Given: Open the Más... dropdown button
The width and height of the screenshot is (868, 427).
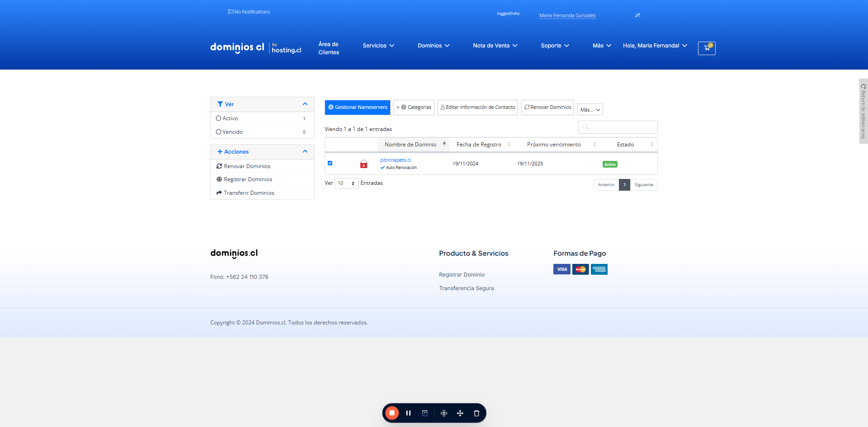Looking at the screenshot, I should click(590, 110).
